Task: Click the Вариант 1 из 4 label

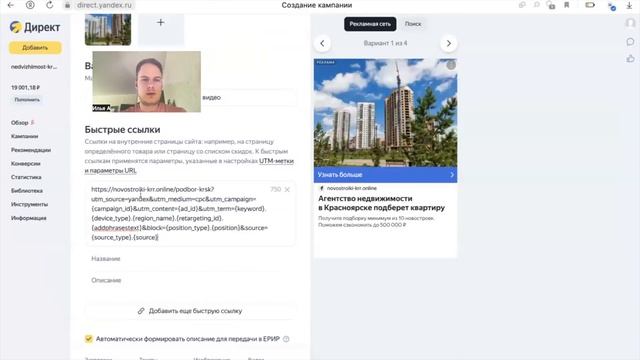Action: 385,43
